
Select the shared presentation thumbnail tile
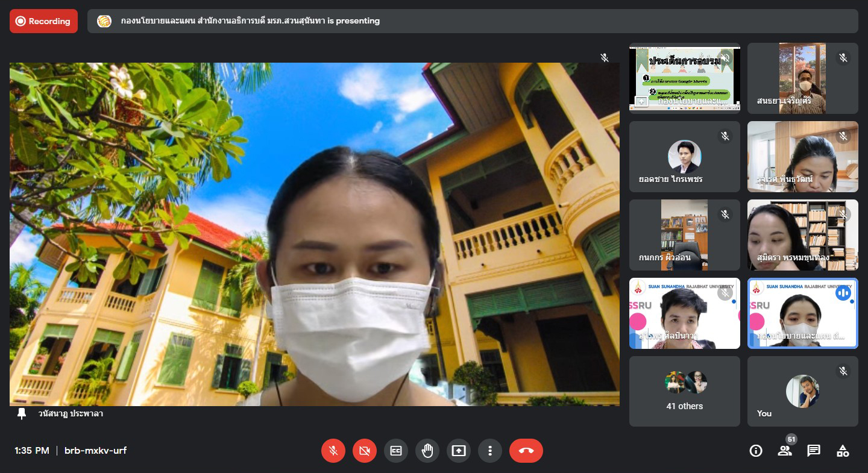pyautogui.click(x=684, y=78)
